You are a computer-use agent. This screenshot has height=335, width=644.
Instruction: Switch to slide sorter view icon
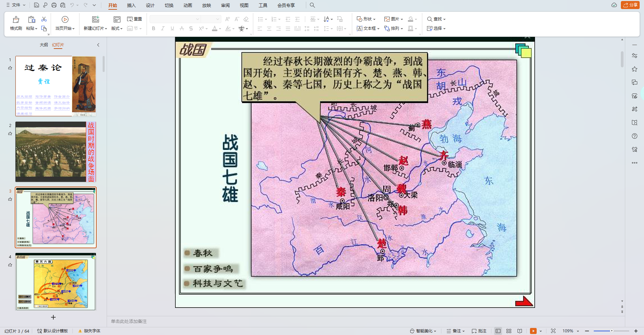[509, 331]
